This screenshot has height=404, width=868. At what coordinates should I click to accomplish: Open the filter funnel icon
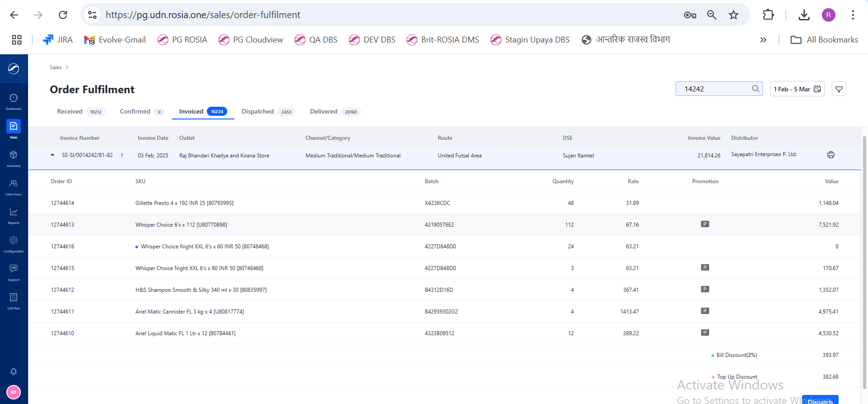pos(839,89)
